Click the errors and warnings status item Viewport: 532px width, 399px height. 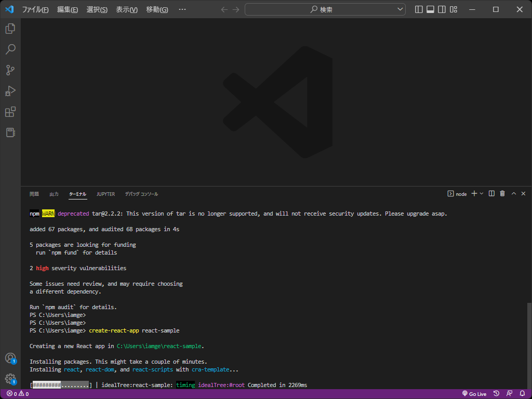coord(18,394)
